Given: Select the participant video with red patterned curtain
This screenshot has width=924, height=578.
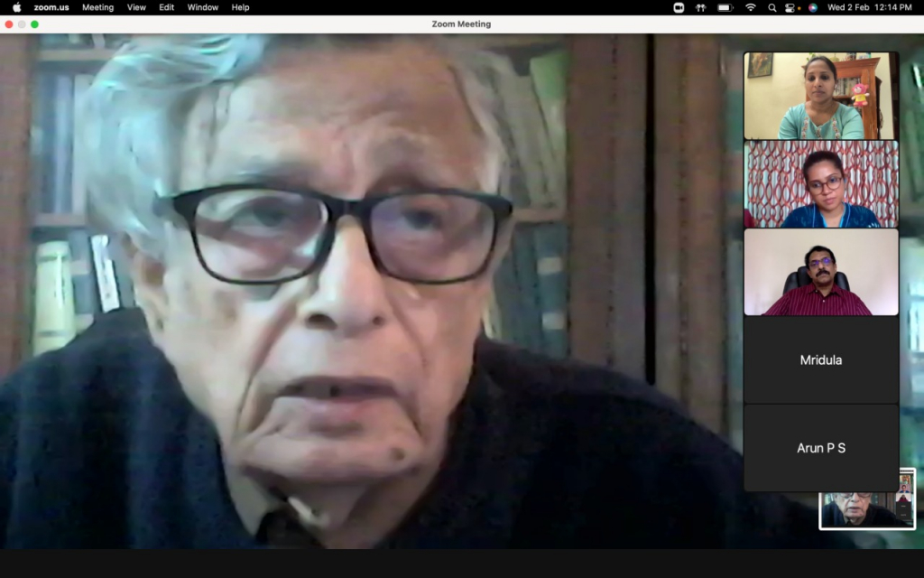Looking at the screenshot, I should (x=821, y=184).
